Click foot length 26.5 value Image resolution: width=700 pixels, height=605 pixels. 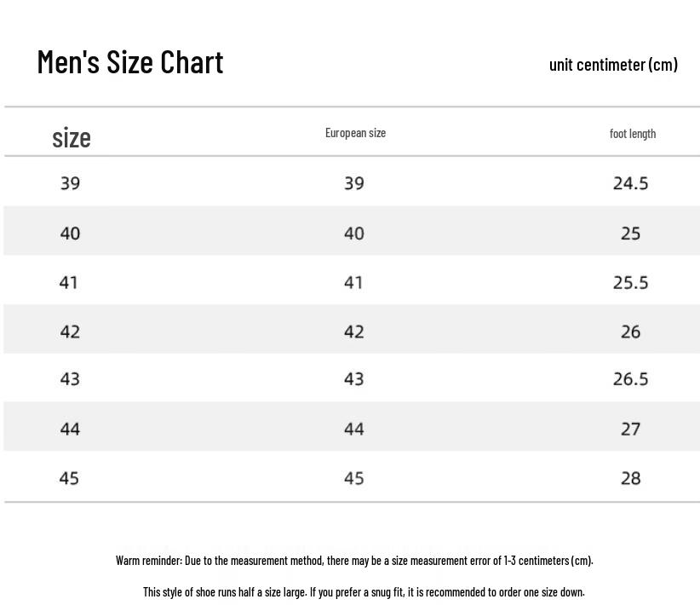[630, 379]
